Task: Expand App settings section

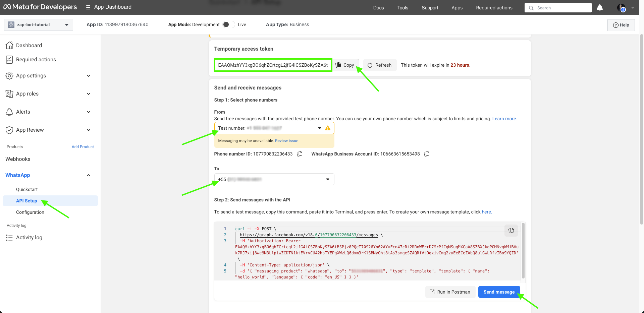Action: [89, 76]
